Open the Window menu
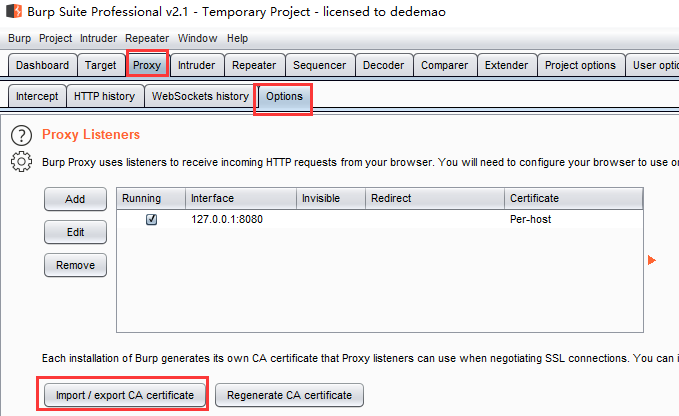 pyautogui.click(x=197, y=38)
